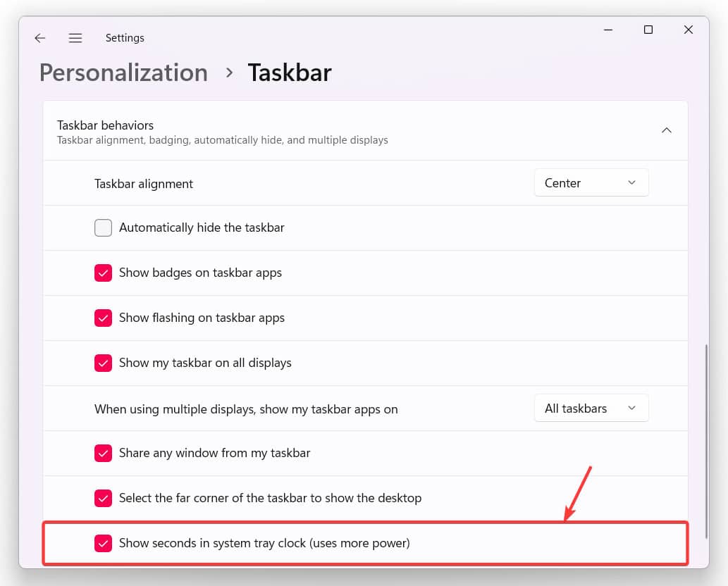The width and height of the screenshot is (728, 586).
Task: Uncheck Show my taskbar on all displays
Action: point(104,363)
